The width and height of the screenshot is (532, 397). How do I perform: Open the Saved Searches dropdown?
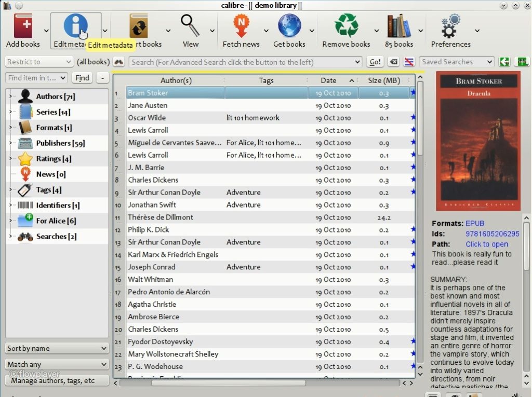pos(456,62)
